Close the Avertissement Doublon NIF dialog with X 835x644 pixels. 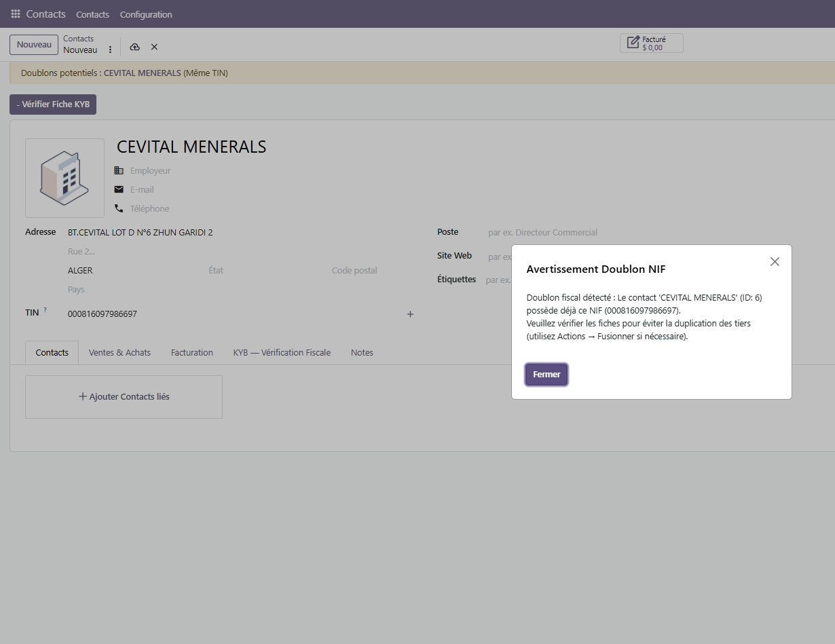(x=775, y=262)
